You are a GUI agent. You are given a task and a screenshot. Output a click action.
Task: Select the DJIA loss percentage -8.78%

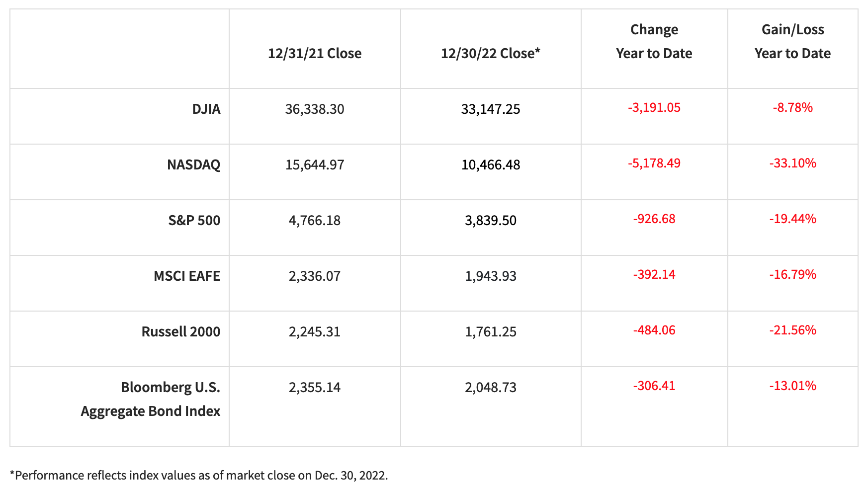click(x=792, y=107)
